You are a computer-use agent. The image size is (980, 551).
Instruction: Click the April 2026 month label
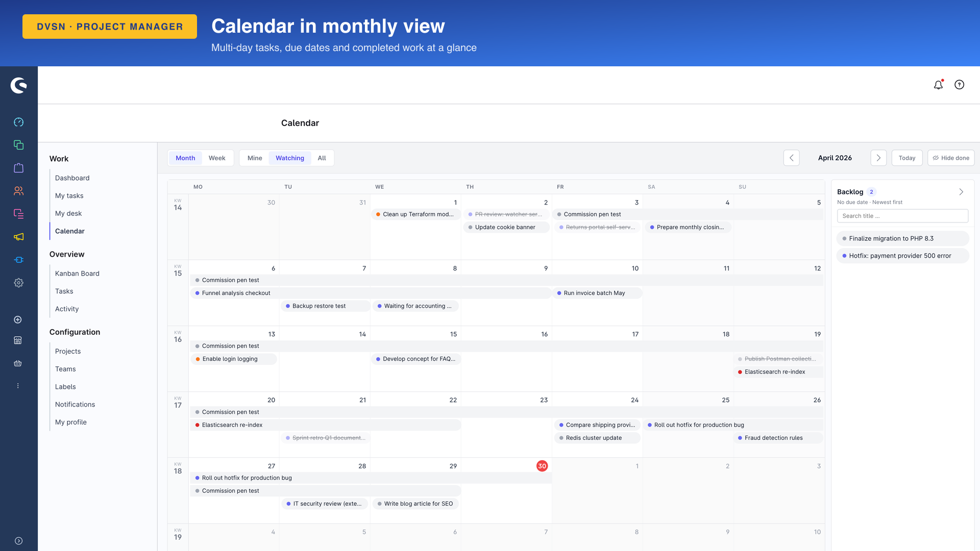(x=835, y=158)
